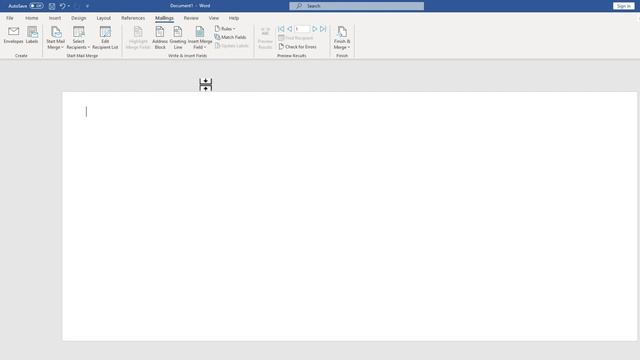The image size is (640, 360).
Task: Go to next record arrow
Action: [x=315, y=29]
